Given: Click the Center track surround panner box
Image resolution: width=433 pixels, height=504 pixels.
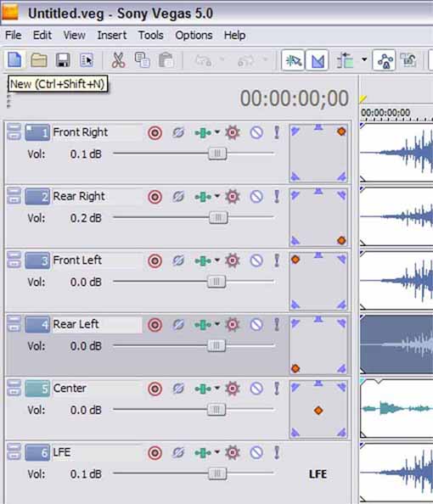Looking at the screenshot, I should pos(318,409).
